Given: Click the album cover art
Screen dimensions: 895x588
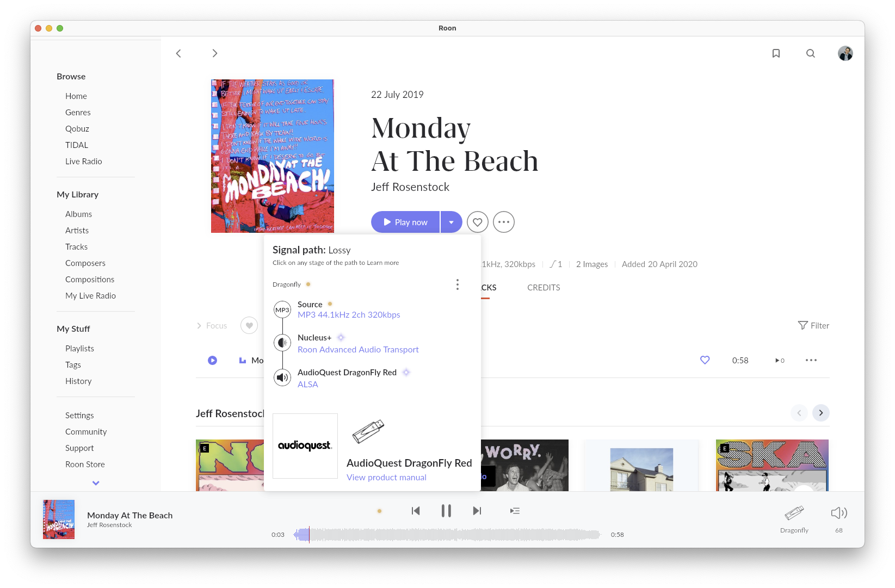Looking at the screenshot, I should click(273, 156).
